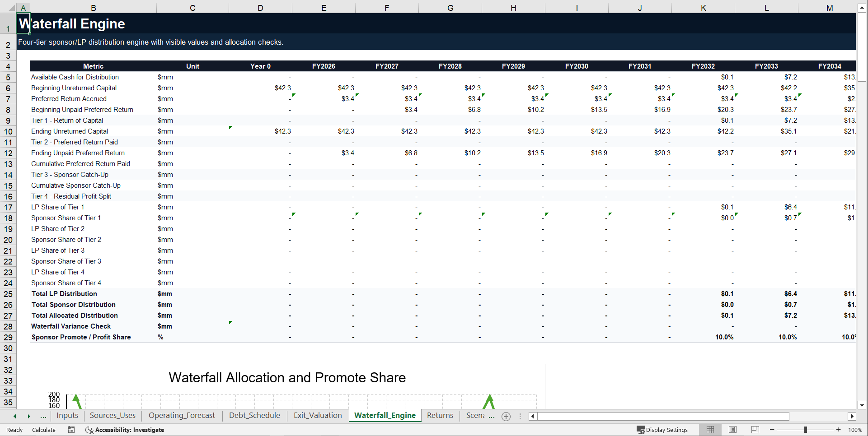Open the Sources_Uses sheet tab

[113, 416]
